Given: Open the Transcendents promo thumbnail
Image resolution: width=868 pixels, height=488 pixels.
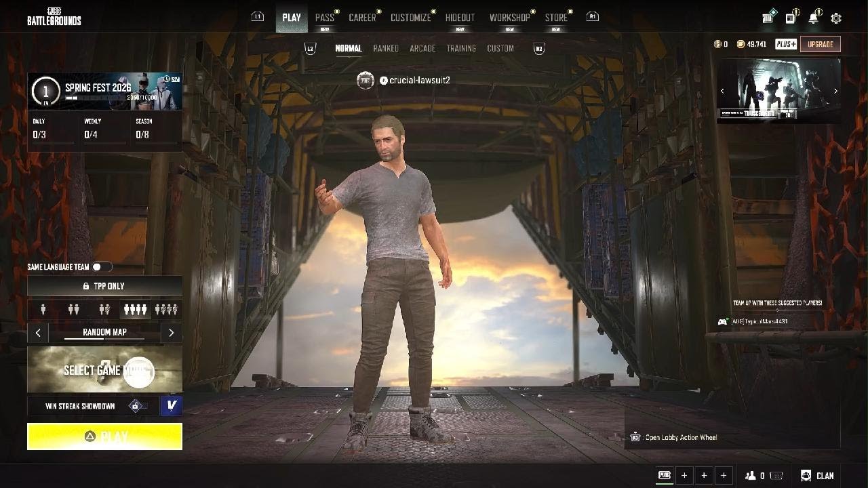Looking at the screenshot, I should (x=778, y=91).
